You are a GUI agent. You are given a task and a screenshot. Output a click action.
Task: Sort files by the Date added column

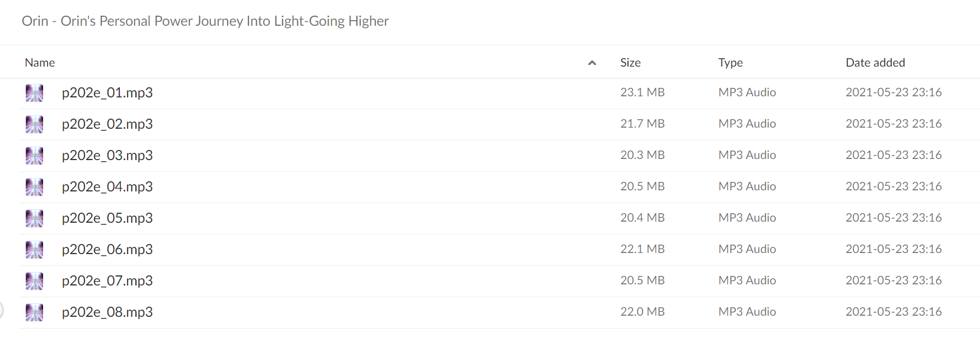click(875, 63)
